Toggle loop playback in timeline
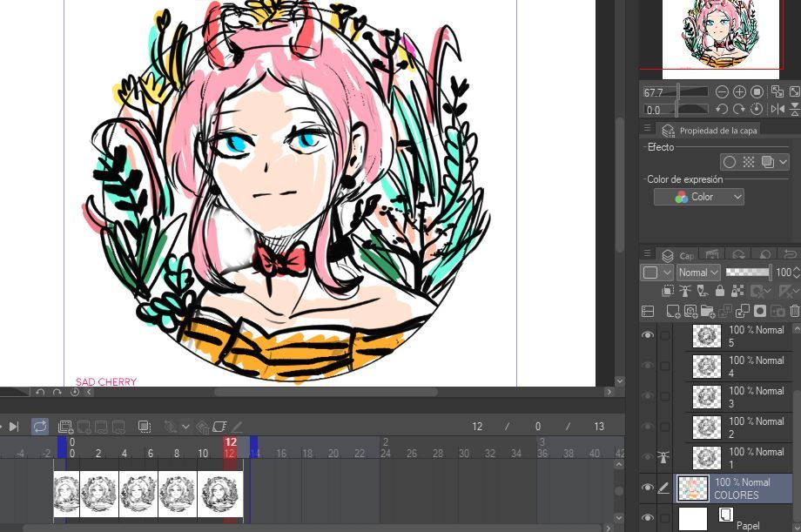Screen dimensions: 801x532 (x=40, y=427)
